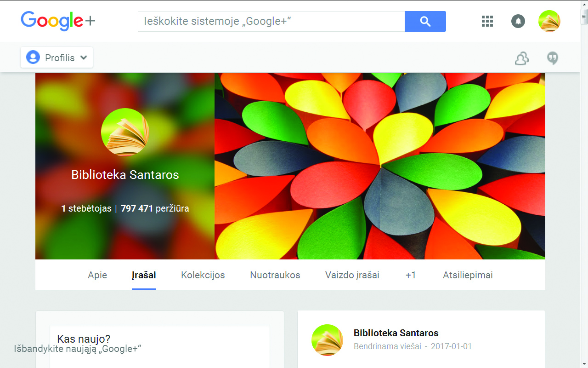This screenshot has width=588, height=368.
Task: Switch to the Apie tab
Action: (97, 275)
